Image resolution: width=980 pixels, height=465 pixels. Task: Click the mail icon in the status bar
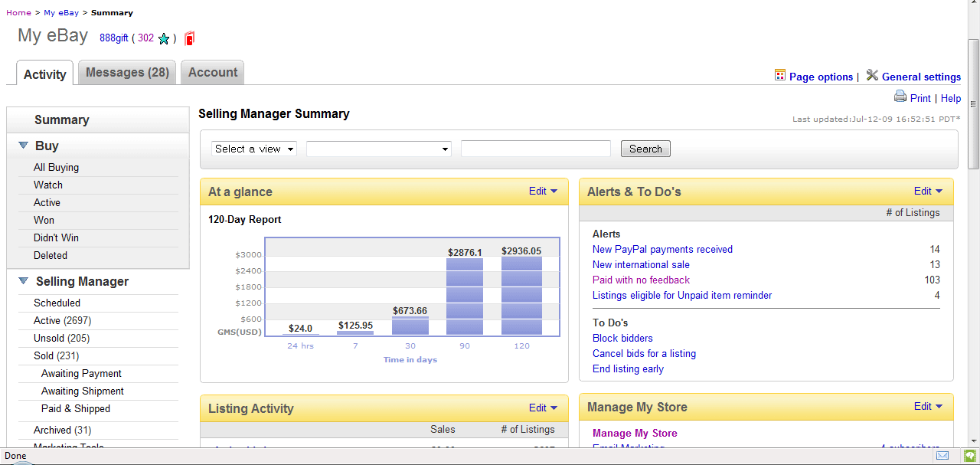(x=942, y=456)
